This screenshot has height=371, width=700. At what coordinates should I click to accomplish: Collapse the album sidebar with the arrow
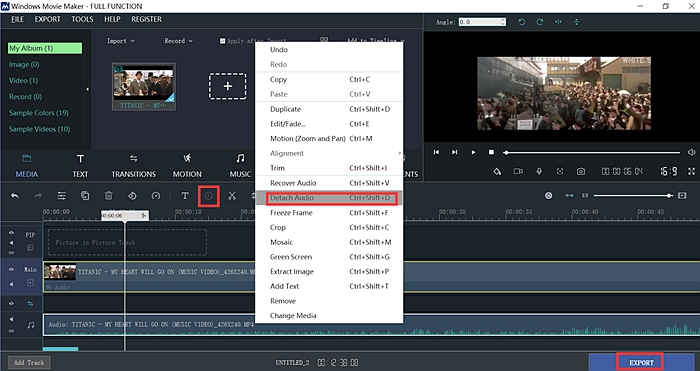(88, 89)
